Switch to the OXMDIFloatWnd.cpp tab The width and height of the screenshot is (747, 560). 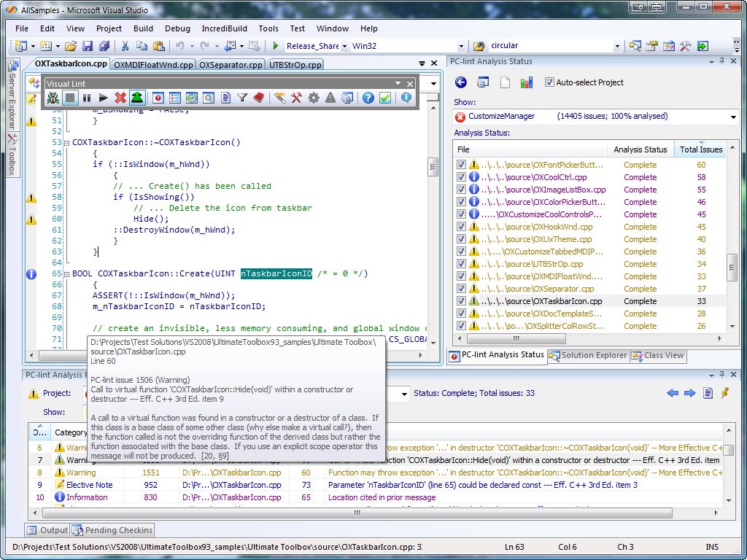click(x=153, y=65)
